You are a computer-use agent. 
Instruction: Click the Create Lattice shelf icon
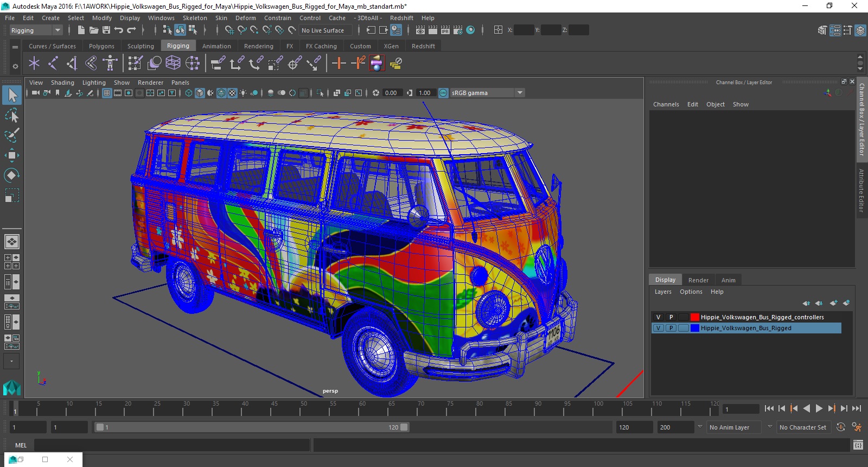pyautogui.click(x=173, y=64)
